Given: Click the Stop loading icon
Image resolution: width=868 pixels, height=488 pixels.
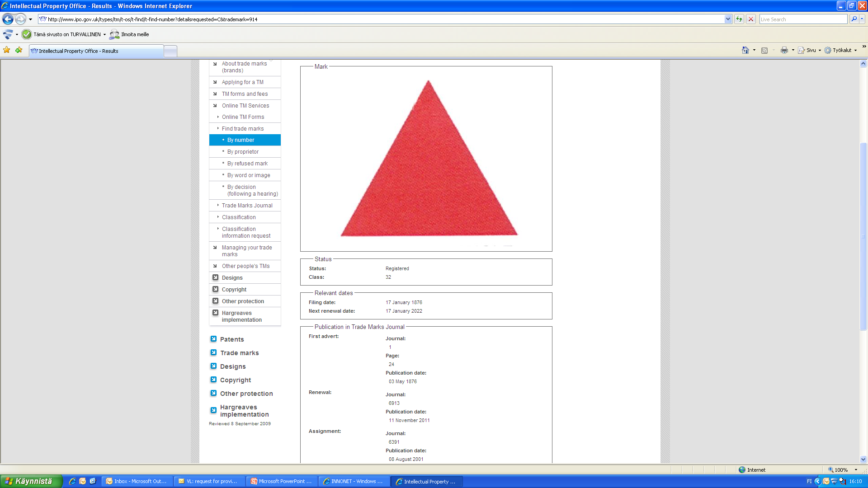Looking at the screenshot, I should tap(751, 19).
